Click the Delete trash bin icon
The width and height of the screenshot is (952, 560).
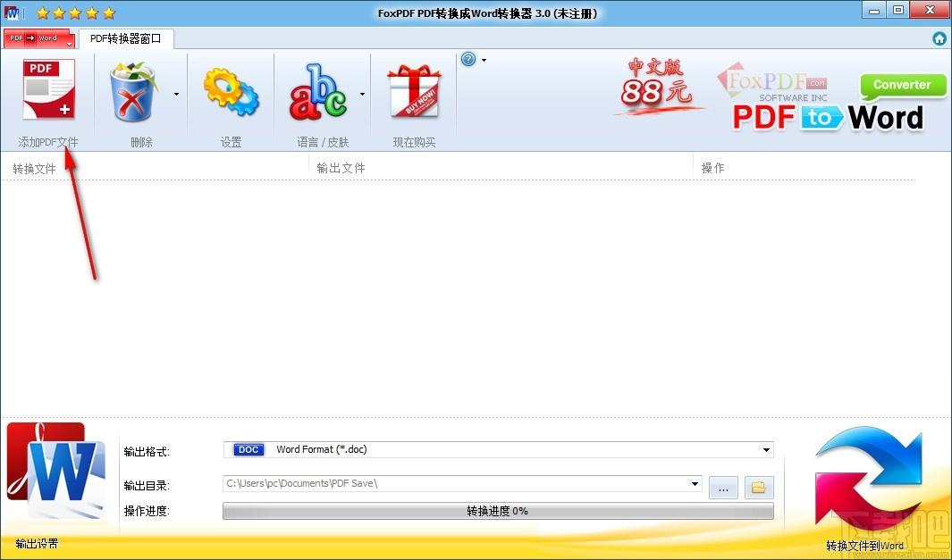(x=133, y=91)
